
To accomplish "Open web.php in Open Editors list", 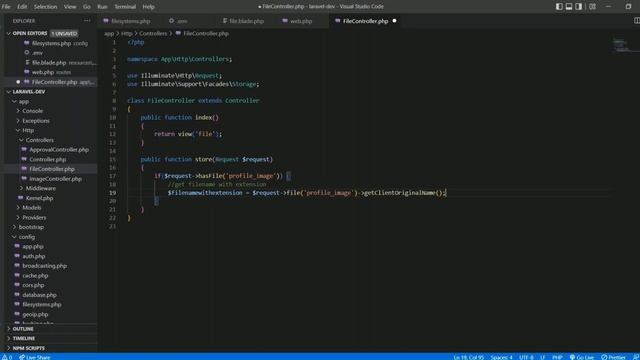I will [x=43, y=72].
